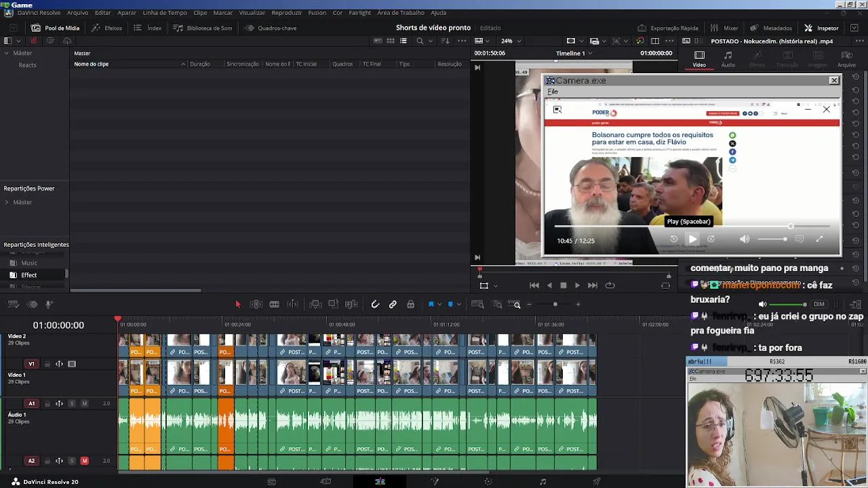Click the Custom Zoom icon
Image resolution: width=868 pixels, height=488 pixels.
pos(515,304)
